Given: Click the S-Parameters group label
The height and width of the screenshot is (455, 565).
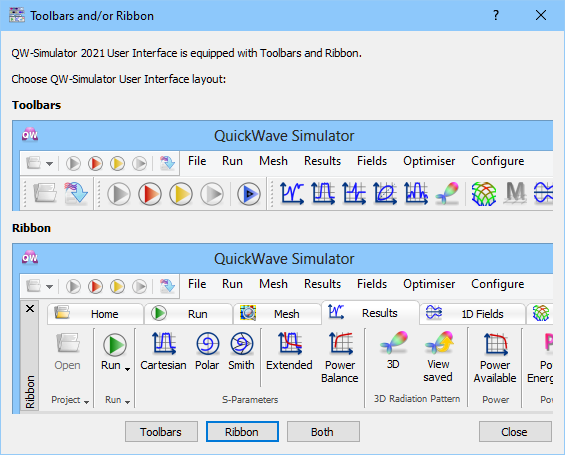Looking at the screenshot, I should coord(250,400).
